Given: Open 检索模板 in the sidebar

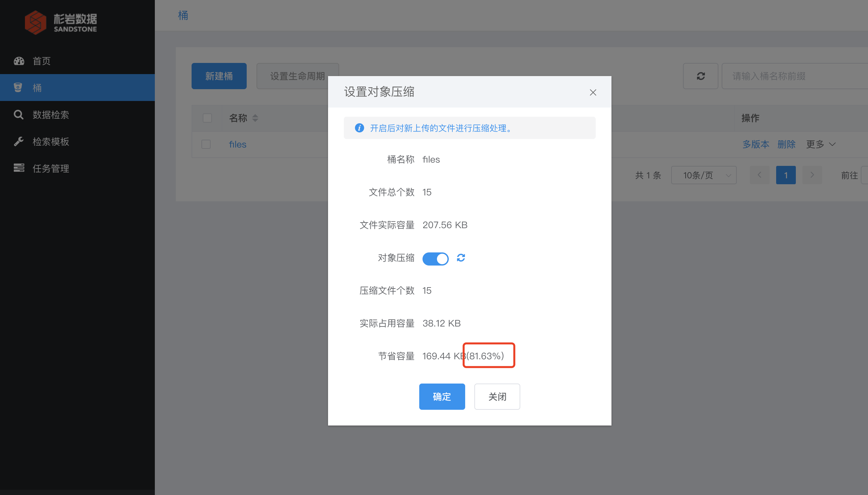Looking at the screenshot, I should click(77, 141).
